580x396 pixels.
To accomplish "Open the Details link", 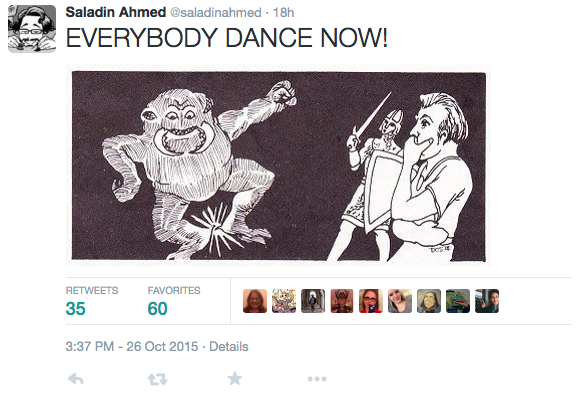I will (x=229, y=346).
